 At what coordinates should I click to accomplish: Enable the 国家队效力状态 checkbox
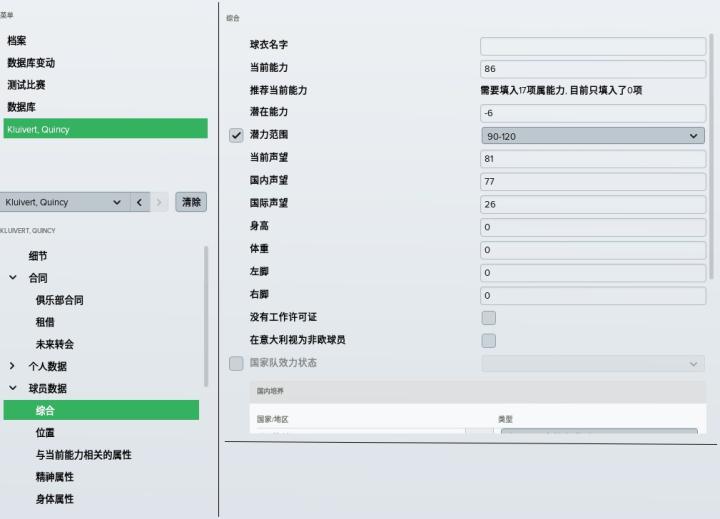click(x=237, y=363)
